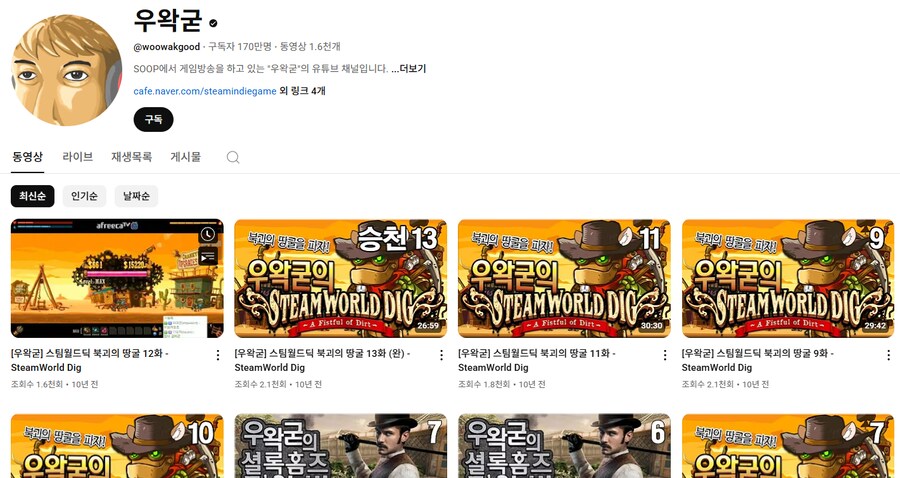Viewport: 900px width, 478px height.
Task: Select the 날짜순 sort chip
Action: [136, 196]
